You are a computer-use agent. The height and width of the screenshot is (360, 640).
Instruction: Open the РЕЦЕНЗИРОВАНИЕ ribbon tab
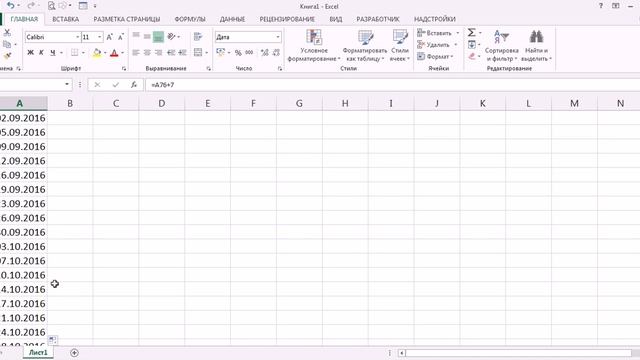287,19
